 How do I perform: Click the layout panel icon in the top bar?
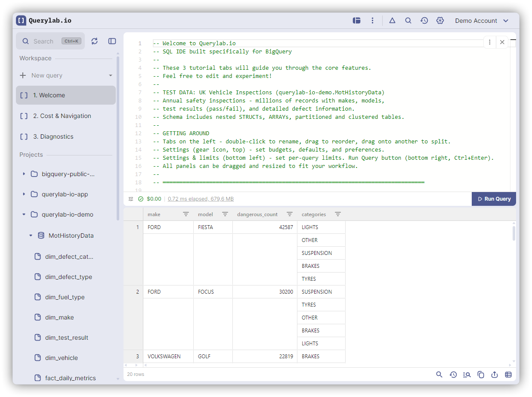(x=356, y=21)
